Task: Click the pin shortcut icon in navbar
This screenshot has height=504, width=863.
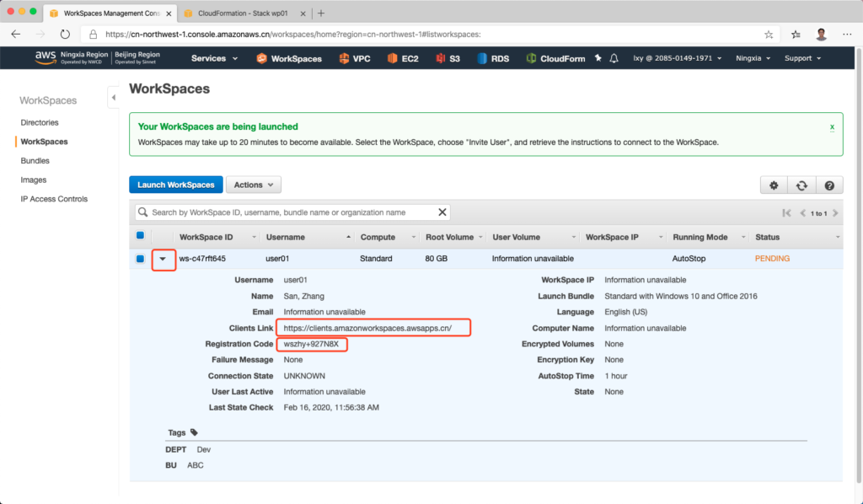Action: point(598,58)
